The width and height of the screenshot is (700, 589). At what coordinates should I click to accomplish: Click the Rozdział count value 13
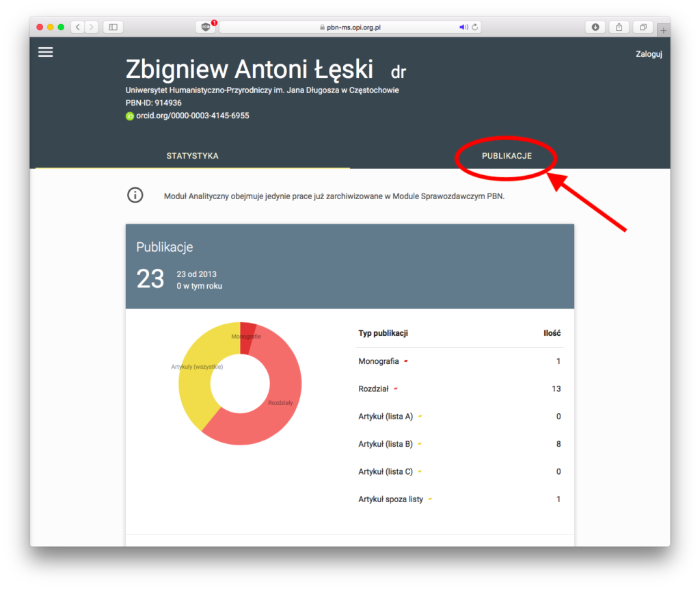(556, 389)
